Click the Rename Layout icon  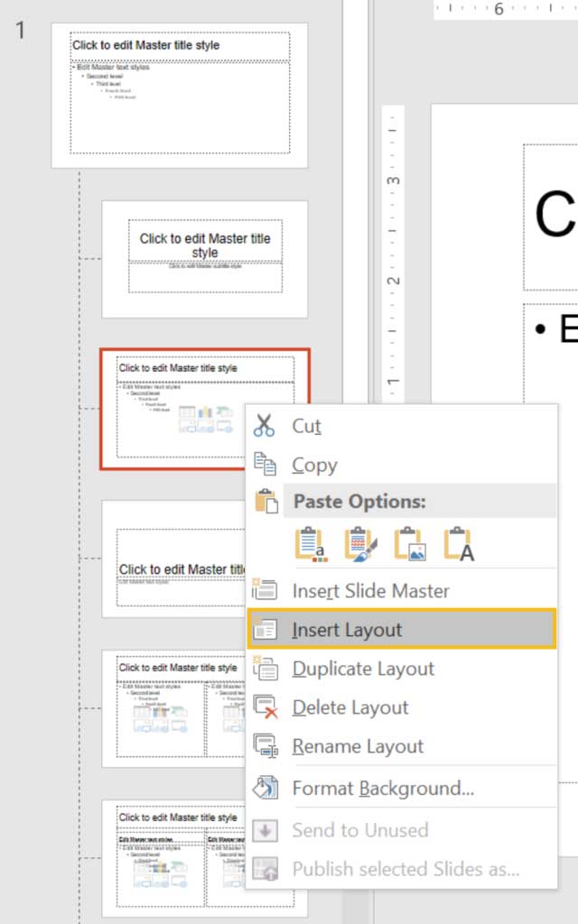coord(265,746)
